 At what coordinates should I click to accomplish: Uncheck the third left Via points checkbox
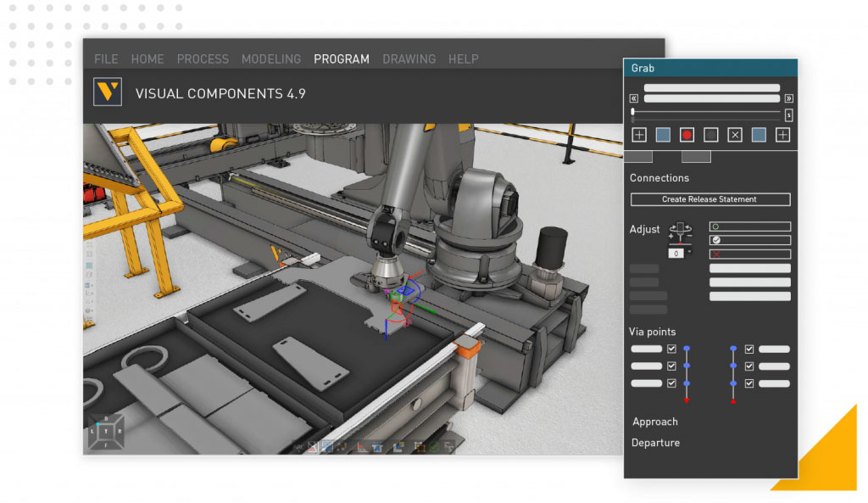pyautogui.click(x=671, y=383)
